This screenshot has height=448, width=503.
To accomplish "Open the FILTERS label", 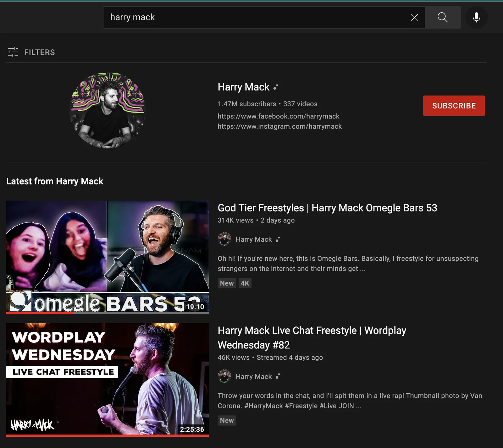I will point(39,52).
